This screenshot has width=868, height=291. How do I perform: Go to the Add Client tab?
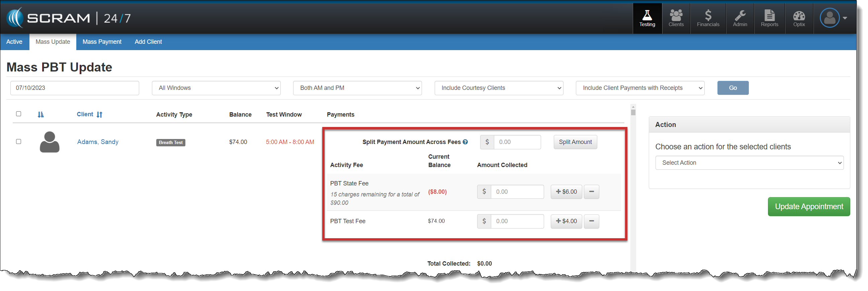pos(148,42)
